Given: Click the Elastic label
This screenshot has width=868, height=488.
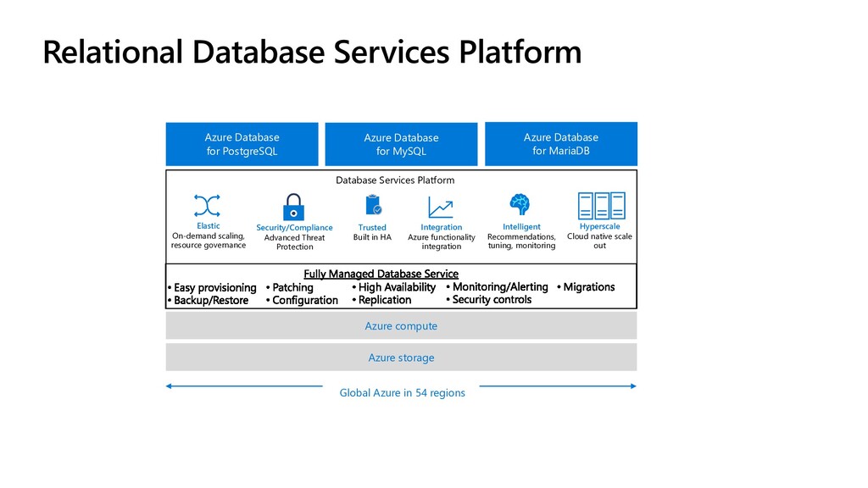Looking at the screenshot, I should point(209,225).
